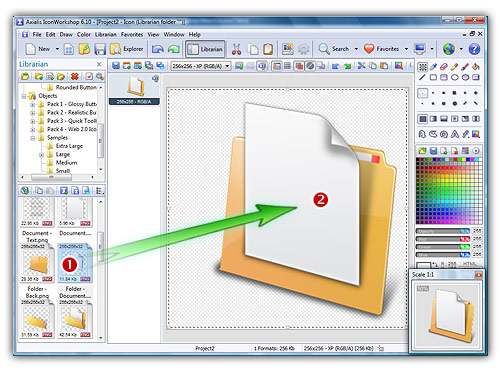
Task: Open the Favorites menu
Action: 132,34
